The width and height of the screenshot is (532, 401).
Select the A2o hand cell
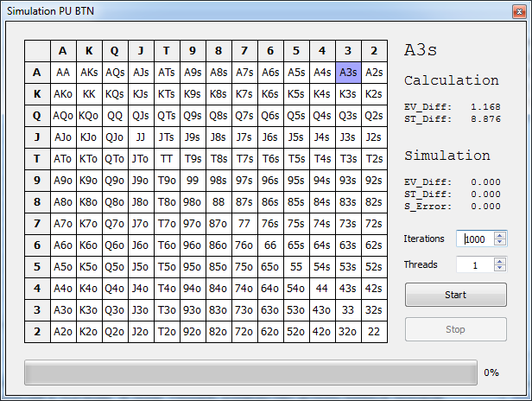[x=63, y=331]
